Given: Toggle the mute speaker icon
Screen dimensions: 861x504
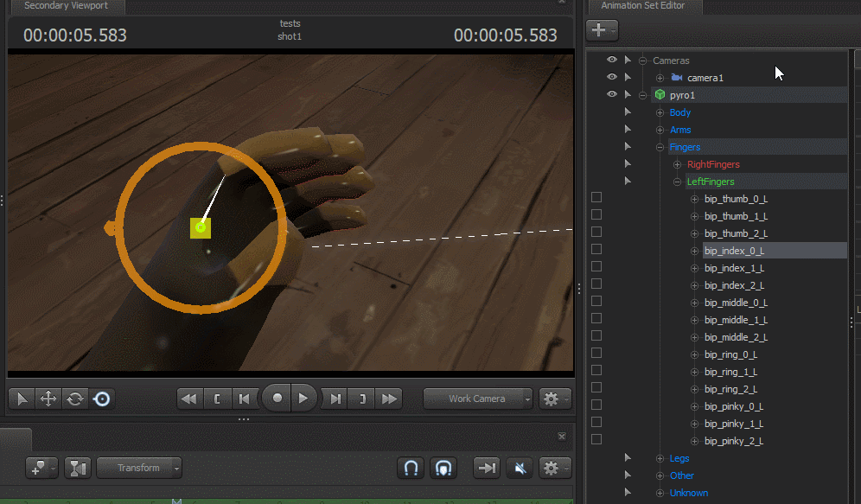Looking at the screenshot, I should tap(520, 468).
